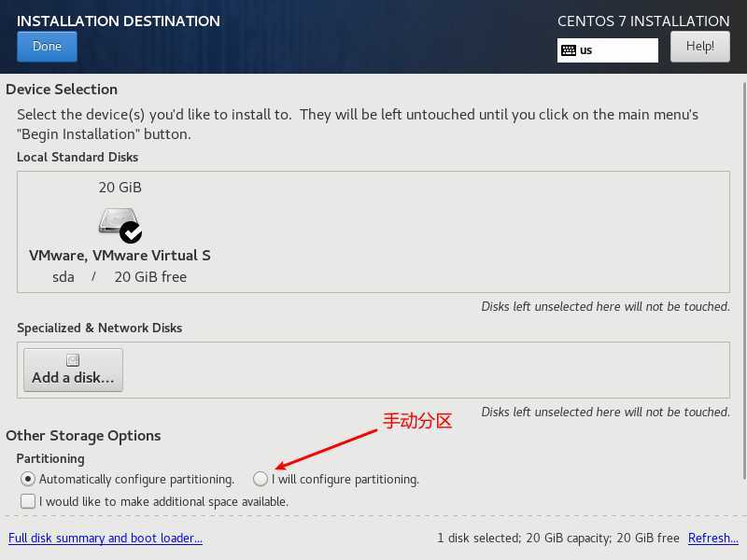Click the Local Standard Disks heading
The image size is (747, 560).
click(78, 157)
